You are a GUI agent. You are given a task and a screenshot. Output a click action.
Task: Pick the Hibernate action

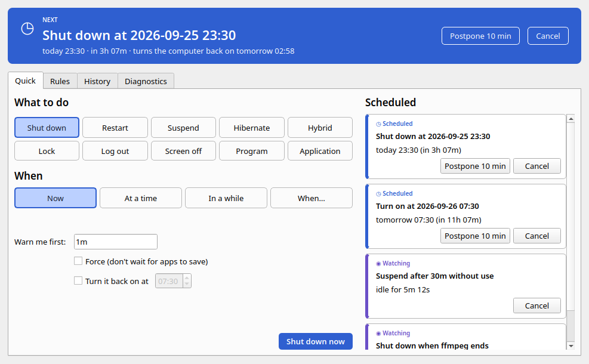pos(252,128)
